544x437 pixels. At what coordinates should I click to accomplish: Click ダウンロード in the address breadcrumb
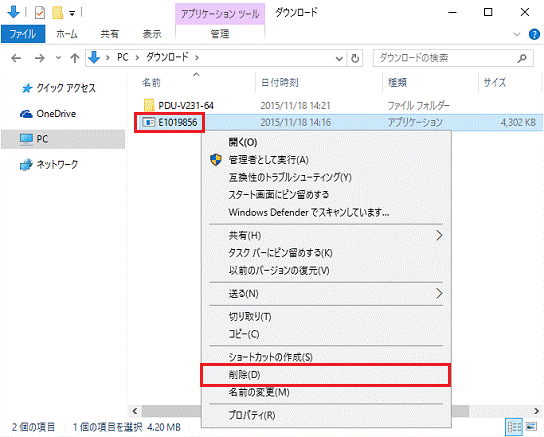click(x=167, y=57)
